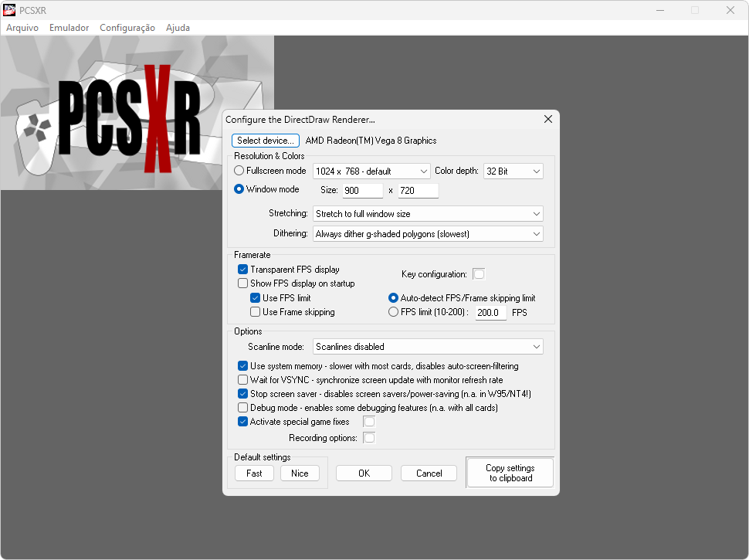Open the Scanline mode dropdown
749x560 pixels.
428,348
